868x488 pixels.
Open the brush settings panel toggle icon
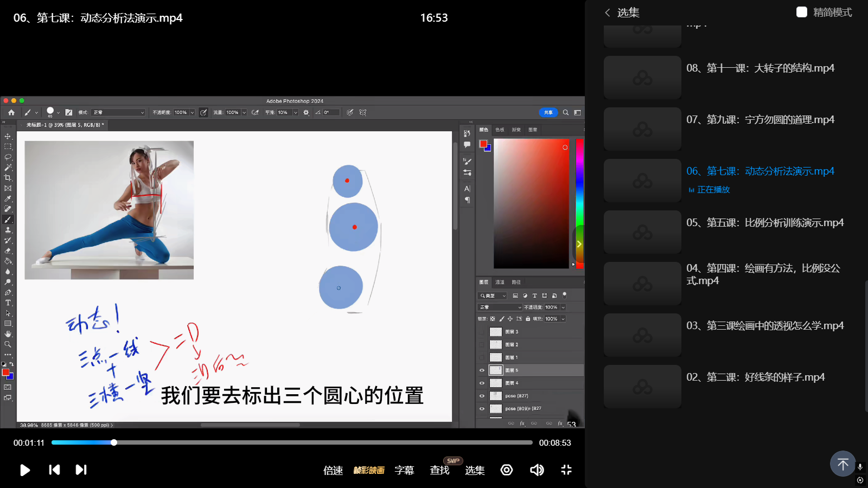[68, 112]
